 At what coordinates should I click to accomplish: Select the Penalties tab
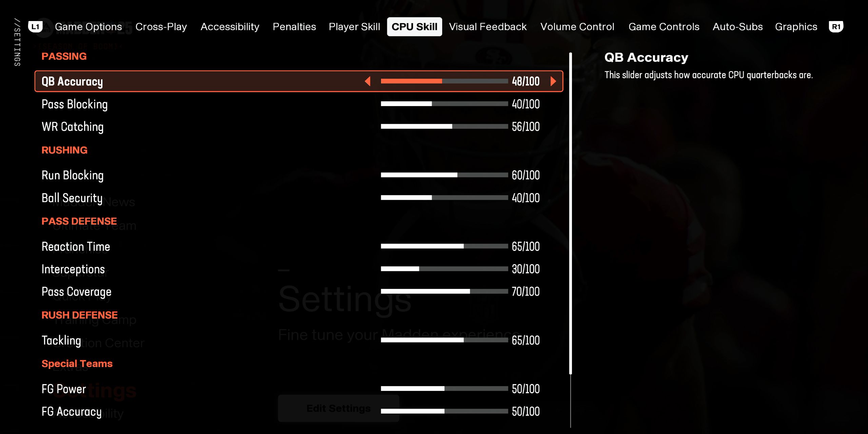[294, 26]
